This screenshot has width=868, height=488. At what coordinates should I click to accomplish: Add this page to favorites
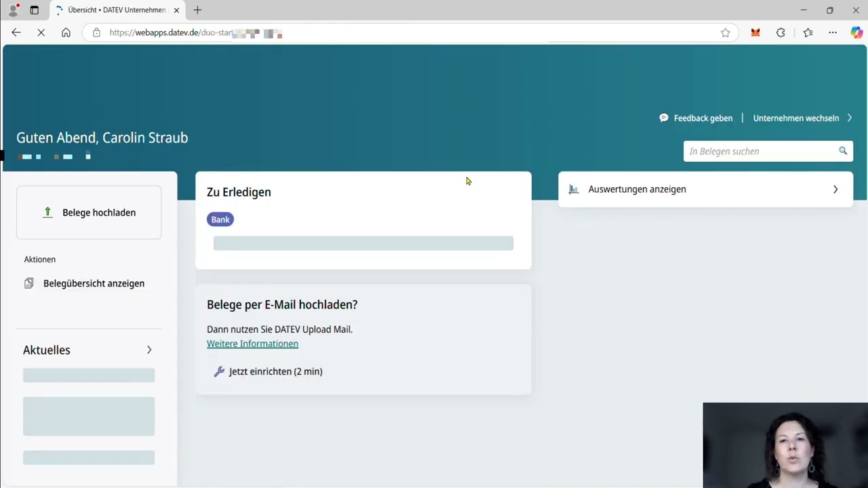click(x=726, y=33)
